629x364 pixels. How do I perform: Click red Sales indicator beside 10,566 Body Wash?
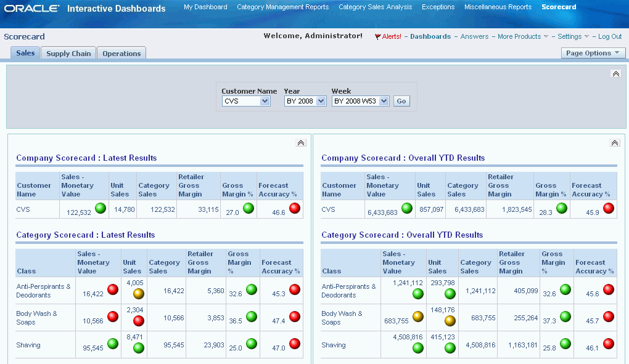(x=113, y=317)
